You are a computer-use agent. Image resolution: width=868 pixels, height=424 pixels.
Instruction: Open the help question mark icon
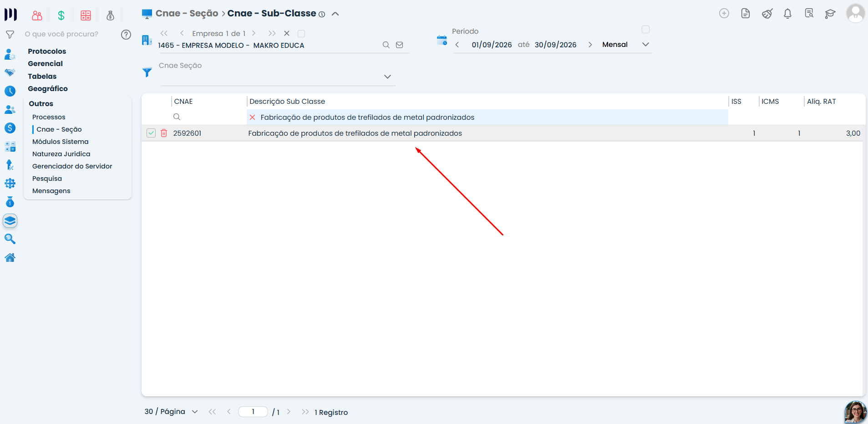tap(126, 35)
